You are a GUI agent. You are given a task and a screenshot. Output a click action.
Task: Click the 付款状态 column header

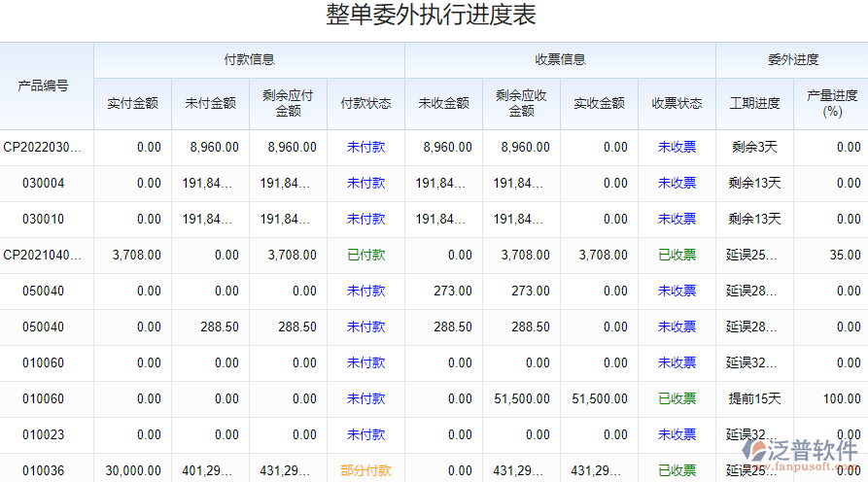(365, 104)
